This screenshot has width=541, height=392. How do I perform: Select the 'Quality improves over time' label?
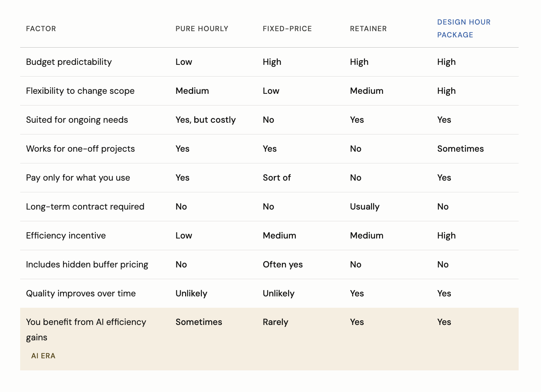81,293
